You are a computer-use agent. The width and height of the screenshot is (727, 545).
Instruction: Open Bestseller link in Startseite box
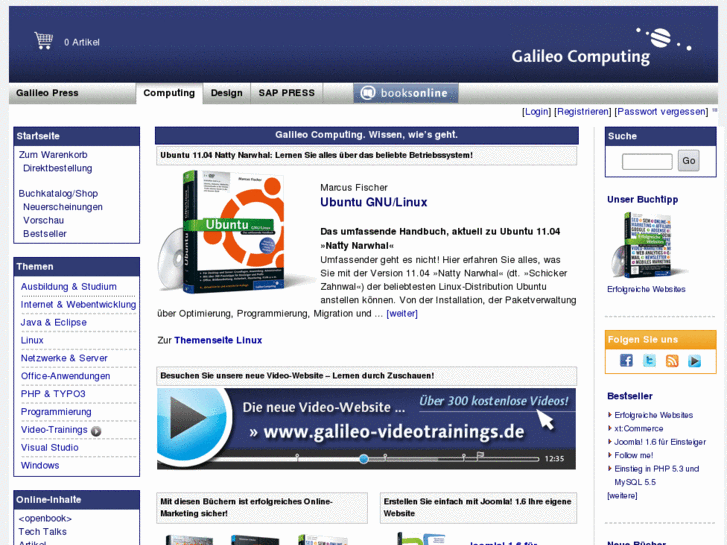tap(45, 234)
